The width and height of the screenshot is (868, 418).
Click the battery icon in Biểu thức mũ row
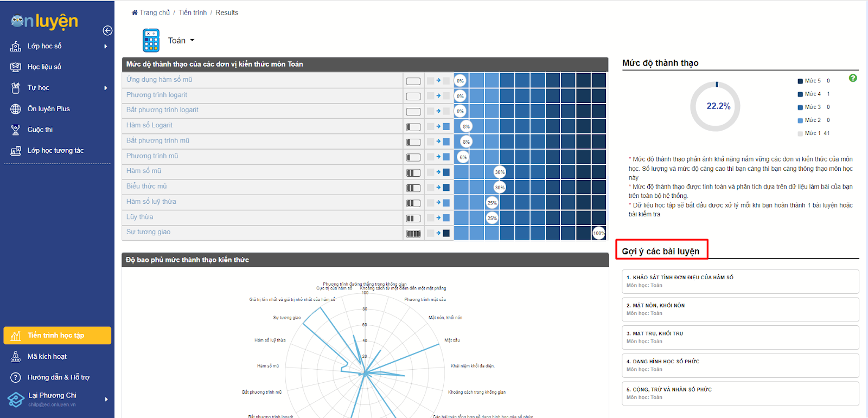pyautogui.click(x=413, y=188)
